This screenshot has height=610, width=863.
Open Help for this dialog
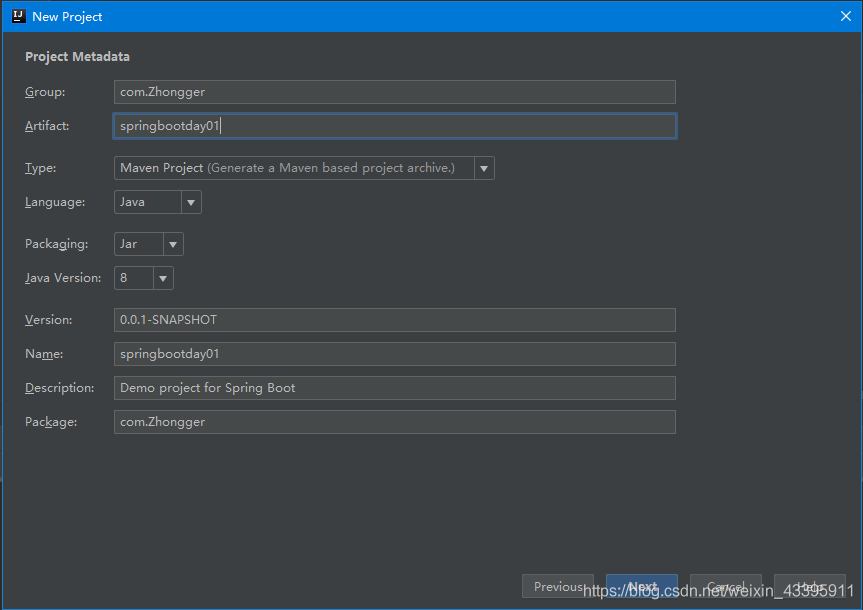click(x=810, y=587)
